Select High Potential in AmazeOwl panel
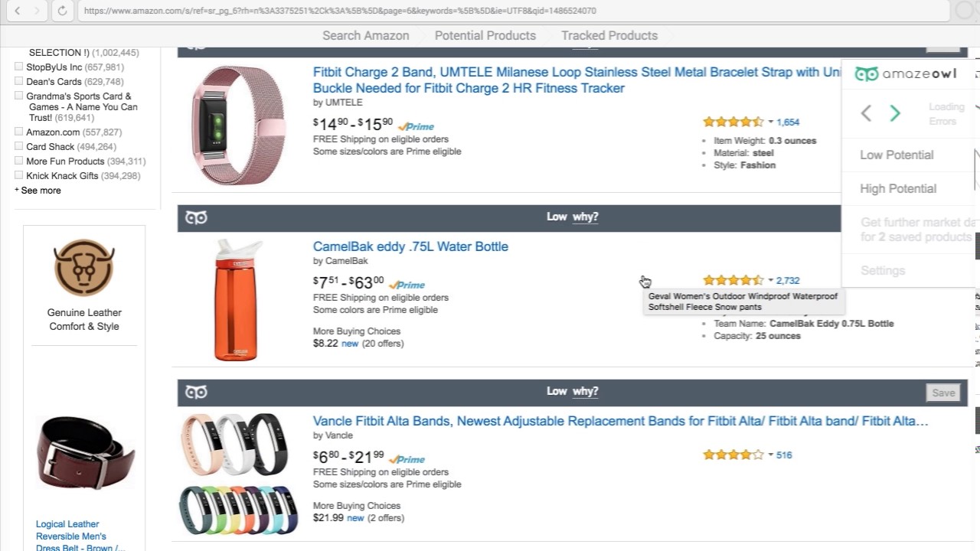The image size is (980, 551). pyautogui.click(x=897, y=188)
